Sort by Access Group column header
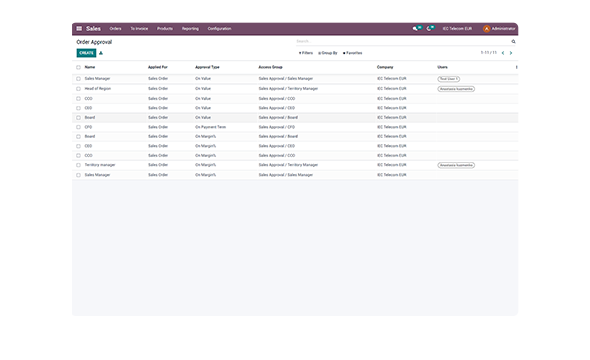590x360 pixels. 271,67
